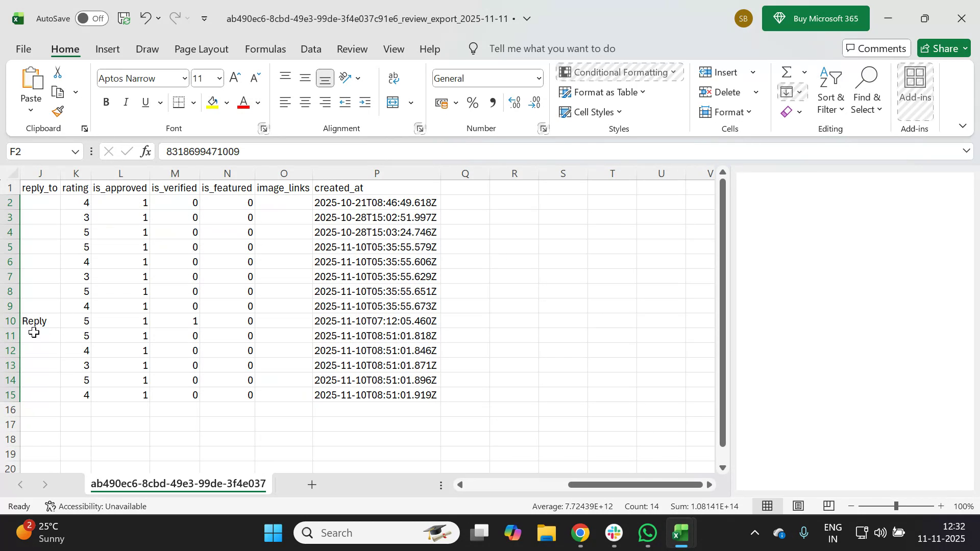
Task: Open the font name dropdown
Action: [184, 78]
